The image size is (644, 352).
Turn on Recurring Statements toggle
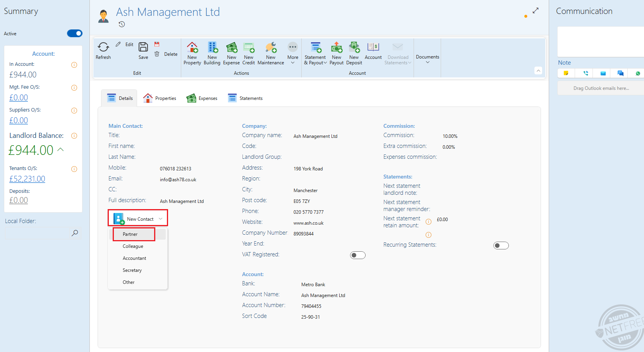click(x=501, y=246)
